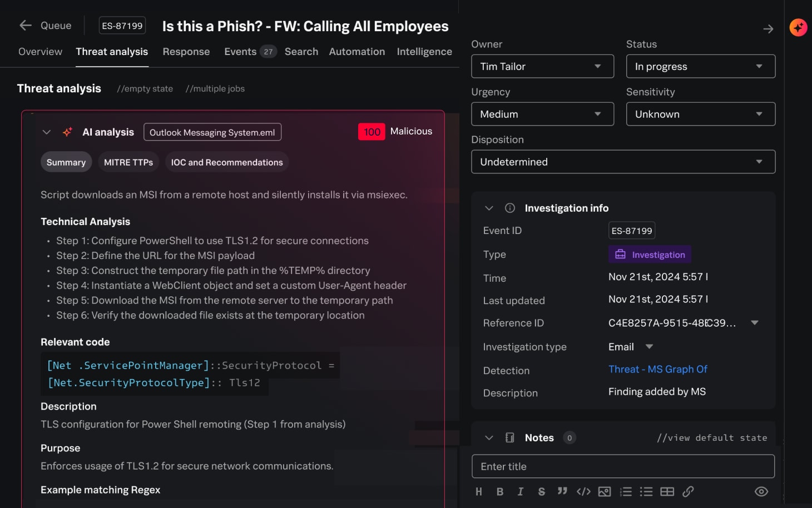Expand the Reference ID dropdown arrow
The image size is (812, 508).
pos(755,322)
